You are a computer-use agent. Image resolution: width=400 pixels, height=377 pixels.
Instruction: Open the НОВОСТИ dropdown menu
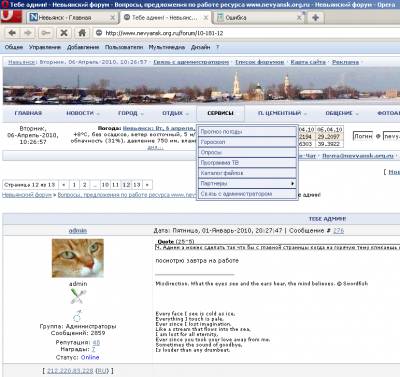[83, 113]
